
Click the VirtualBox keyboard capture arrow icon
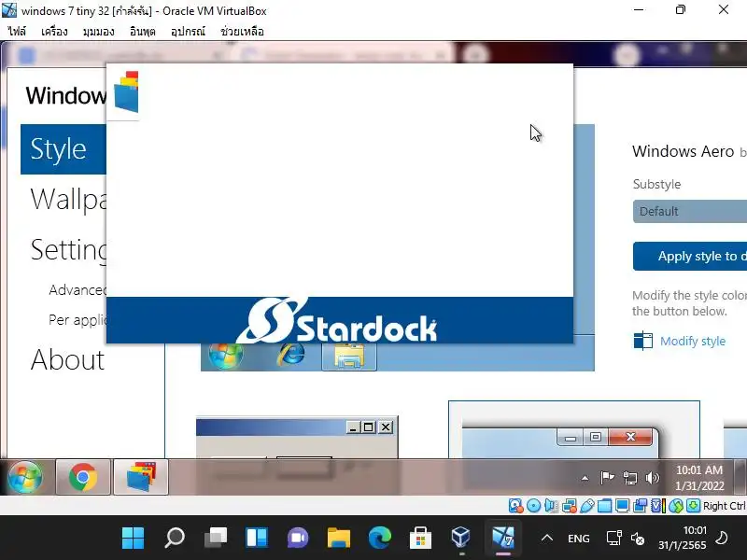coord(693,506)
